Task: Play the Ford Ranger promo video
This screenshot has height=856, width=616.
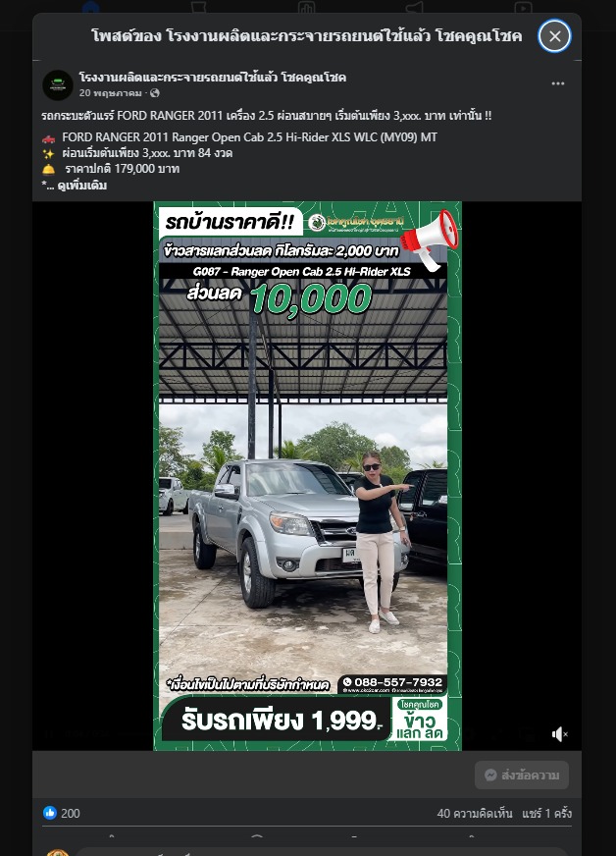Action: pos(307,476)
